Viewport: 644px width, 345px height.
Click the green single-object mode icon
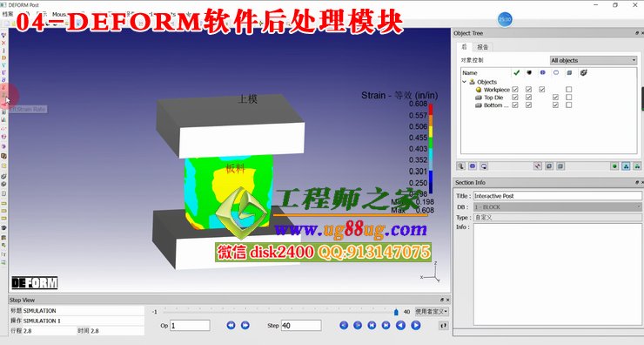pyautogui.click(x=614, y=166)
